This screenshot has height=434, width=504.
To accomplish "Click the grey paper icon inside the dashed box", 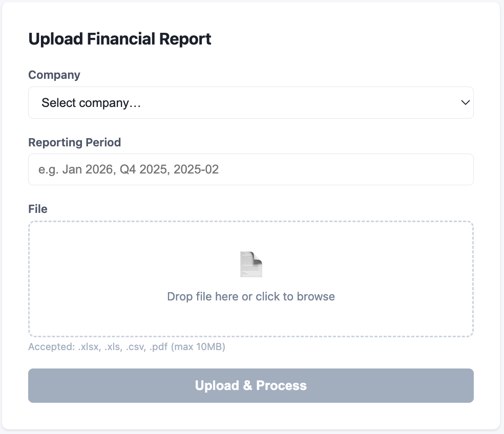I will [x=251, y=264].
